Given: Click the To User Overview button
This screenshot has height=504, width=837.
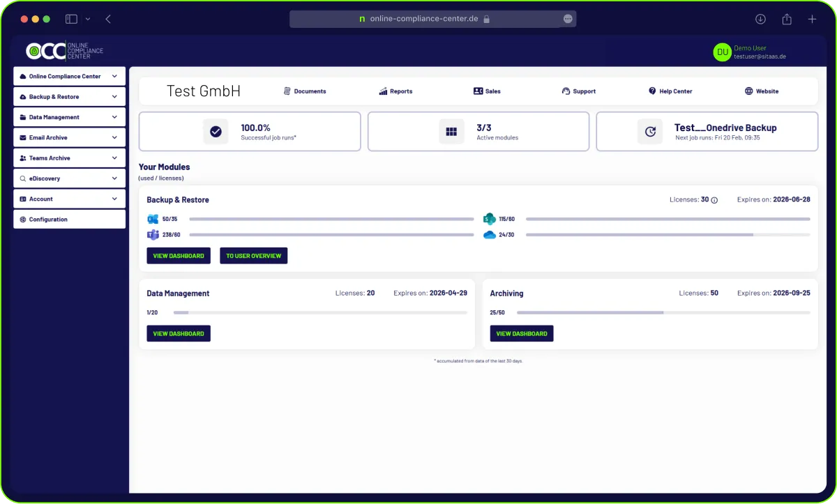Looking at the screenshot, I should click(x=253, y=256).
